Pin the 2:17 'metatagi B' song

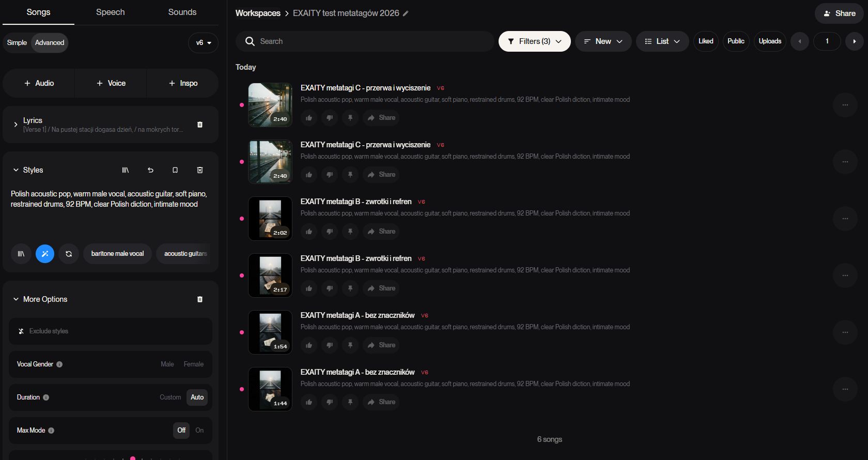350,288
